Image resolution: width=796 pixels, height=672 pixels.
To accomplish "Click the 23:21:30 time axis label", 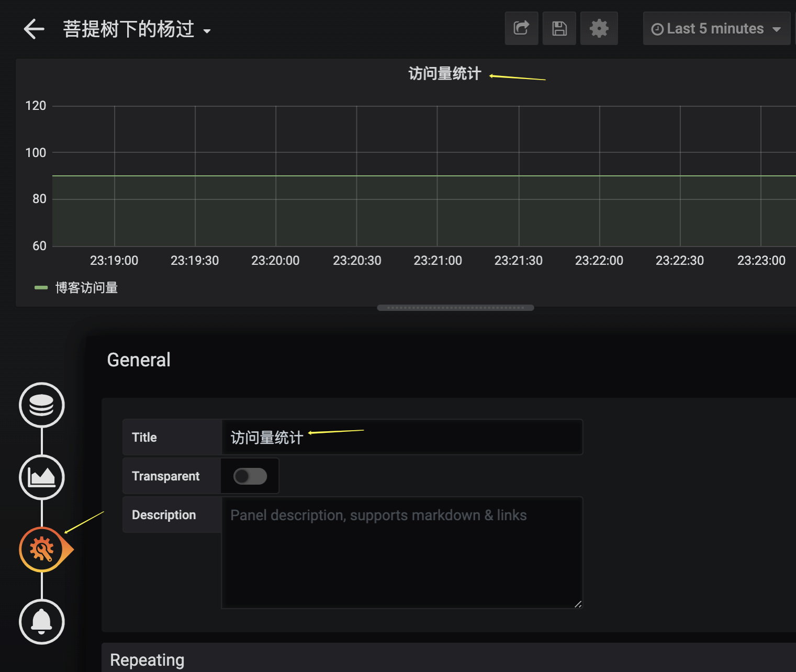I will 519,261.
